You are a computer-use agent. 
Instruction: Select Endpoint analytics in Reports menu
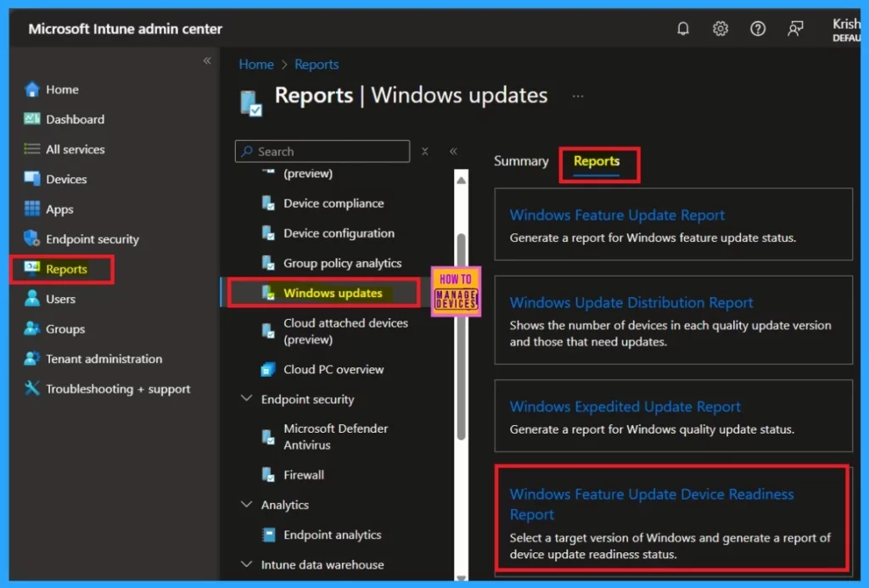tap(333, 535)
